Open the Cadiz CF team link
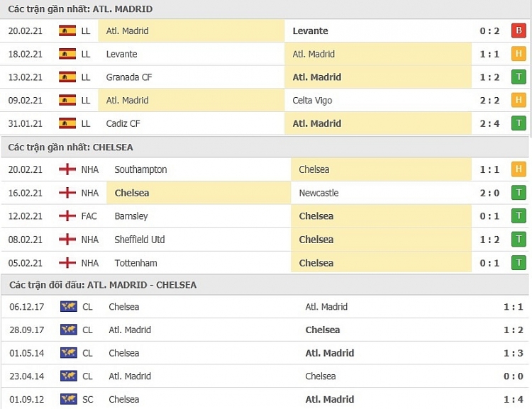 pyautogui.click(x=123, y=123)
